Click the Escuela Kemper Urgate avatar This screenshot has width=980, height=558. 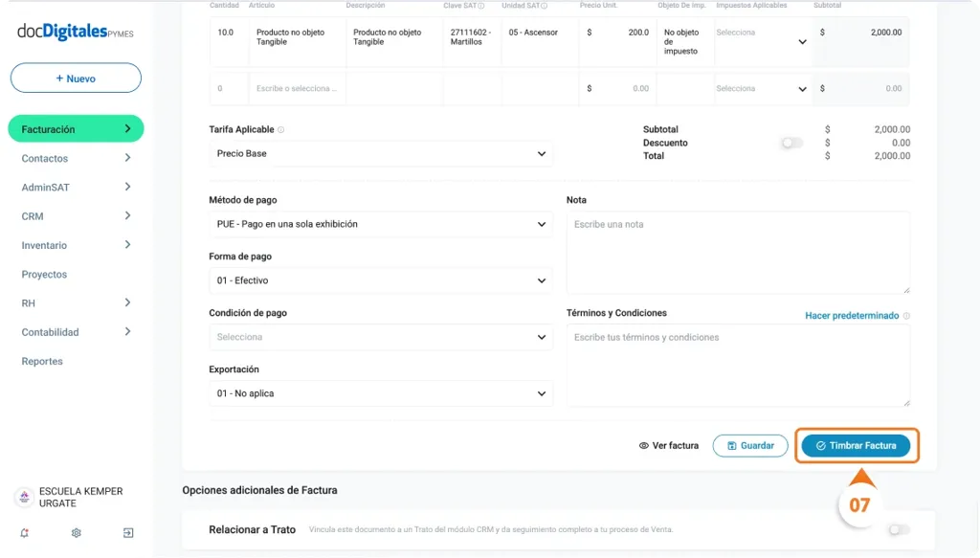pyautogui.click(x=24, y=498)
